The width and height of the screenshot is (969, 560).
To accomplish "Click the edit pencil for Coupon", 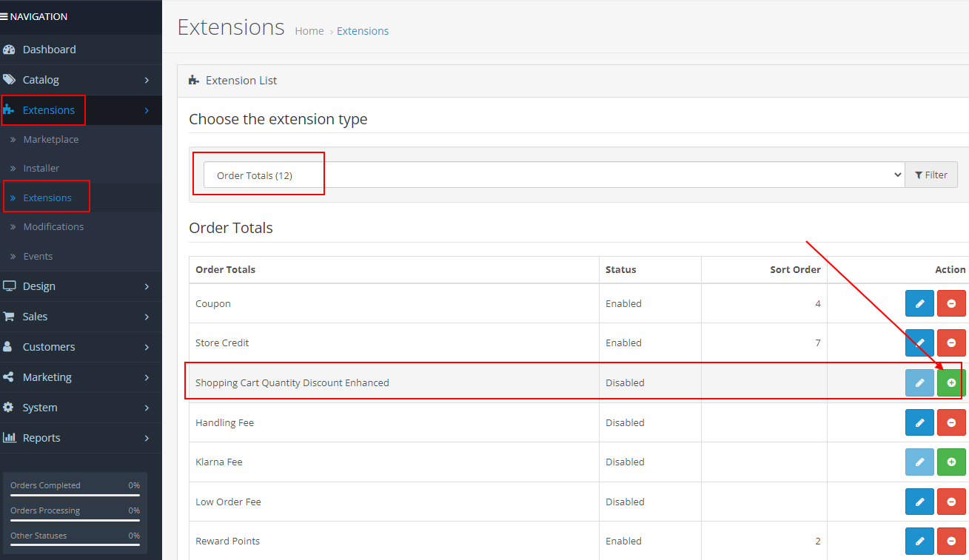I will tap(919, 303).
